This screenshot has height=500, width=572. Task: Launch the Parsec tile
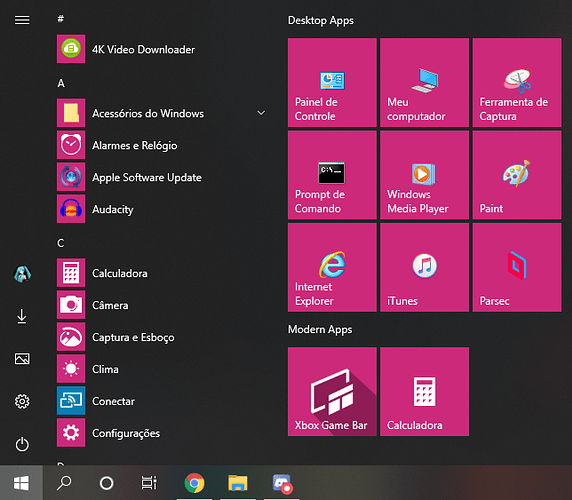click(x=517, y=267)
